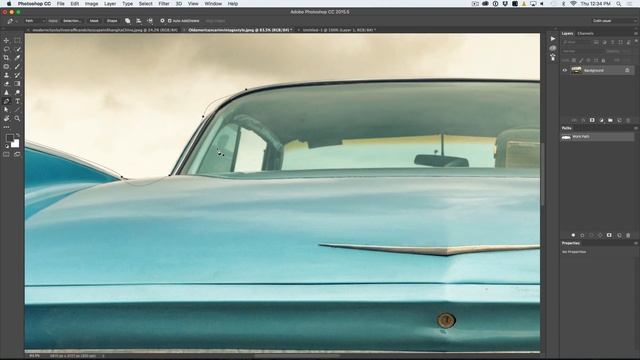The width and height of the screenshot is (640, 360).
Task: Select the Quick Selection tool
Action: tap(17, 49)
